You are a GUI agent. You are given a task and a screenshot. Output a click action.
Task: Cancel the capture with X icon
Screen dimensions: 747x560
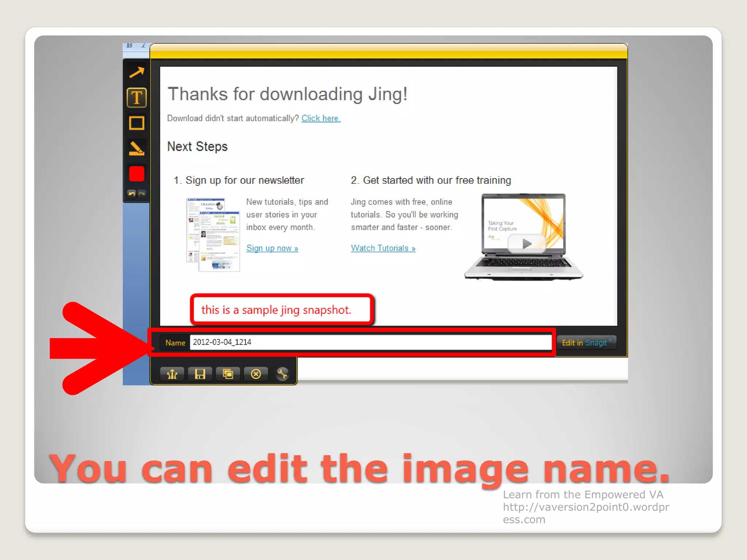tap(256, 374)
